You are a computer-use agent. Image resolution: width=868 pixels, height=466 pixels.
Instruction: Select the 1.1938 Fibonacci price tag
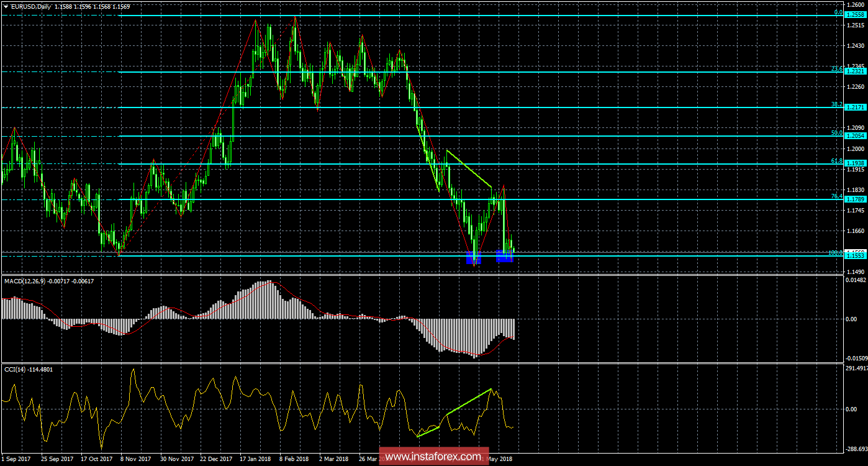(x=855, y=163)
